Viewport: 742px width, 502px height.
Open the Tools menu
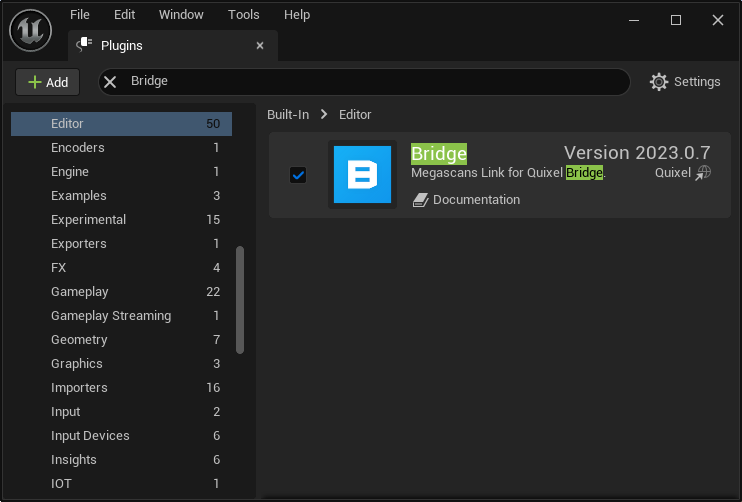[x=243, y=15]
